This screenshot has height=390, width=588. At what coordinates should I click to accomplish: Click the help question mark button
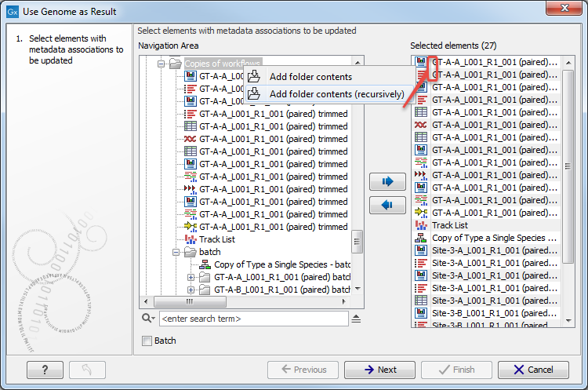[45, 370]
